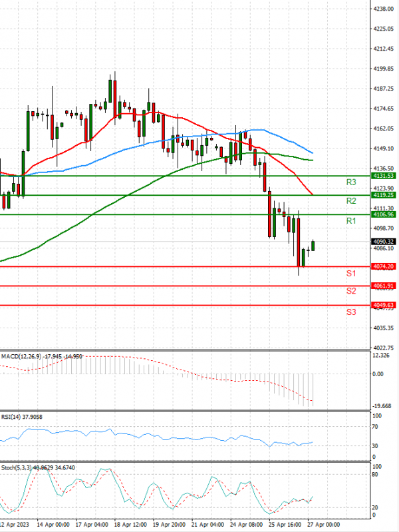Click the MACD -19.668 scale value
This screenshot has width=399, height=532.
click(x=381, y=406)
